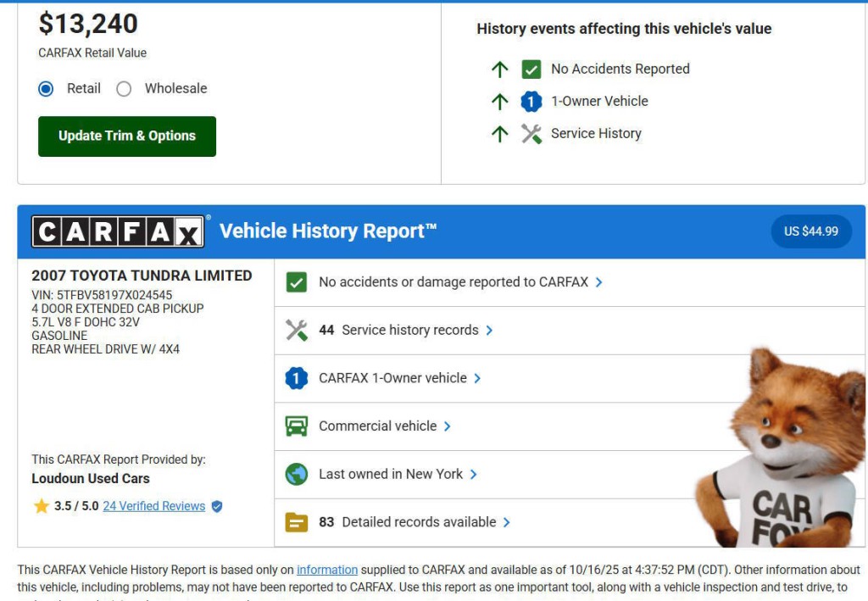Image resolution: width=868 pixels, height=601 pixels.
Task: Click the up arrow beside No Accidents Reported
Action: [x=500, y=69]
